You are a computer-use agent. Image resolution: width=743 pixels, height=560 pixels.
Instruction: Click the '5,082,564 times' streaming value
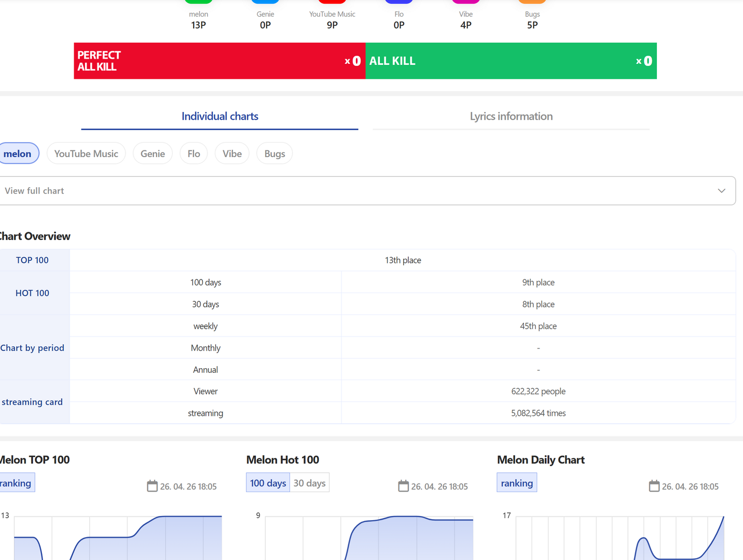click(539, 413)
